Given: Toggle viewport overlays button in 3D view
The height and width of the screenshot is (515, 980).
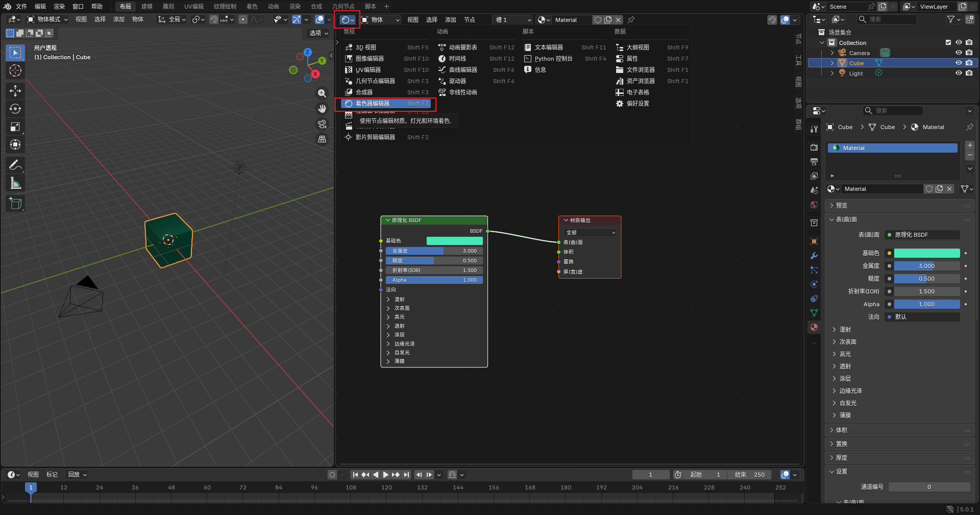Looking at the screenshot, I should [320, 19].
